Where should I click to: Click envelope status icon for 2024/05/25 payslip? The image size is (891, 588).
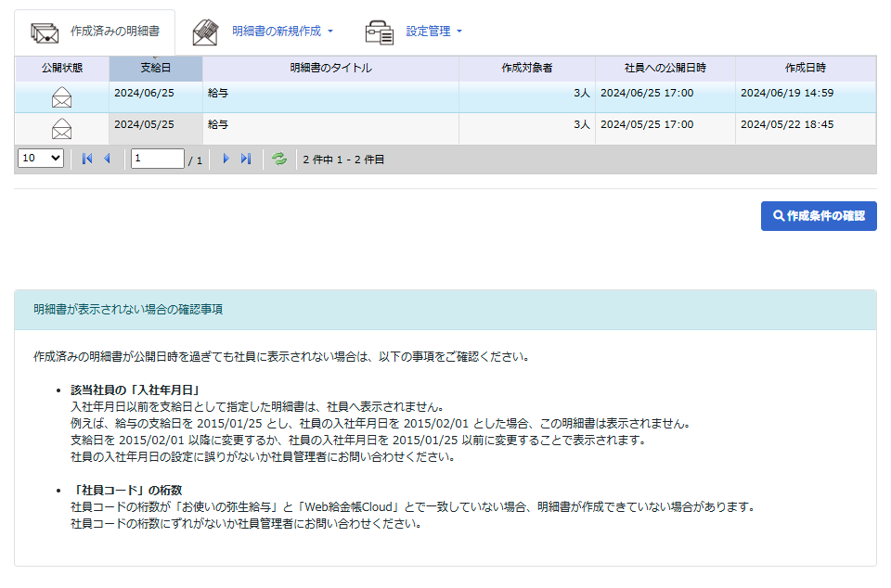[61, 129]
